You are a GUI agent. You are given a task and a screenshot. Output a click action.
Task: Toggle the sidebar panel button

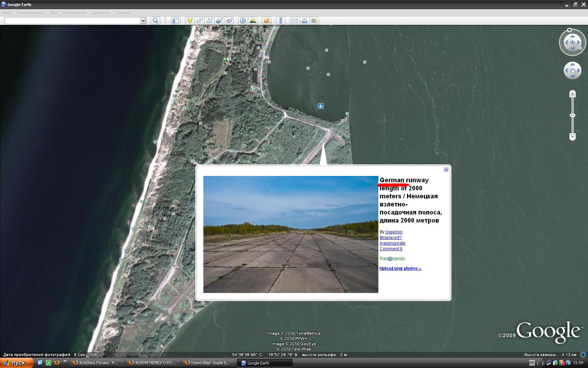click(x=175, y=21)
